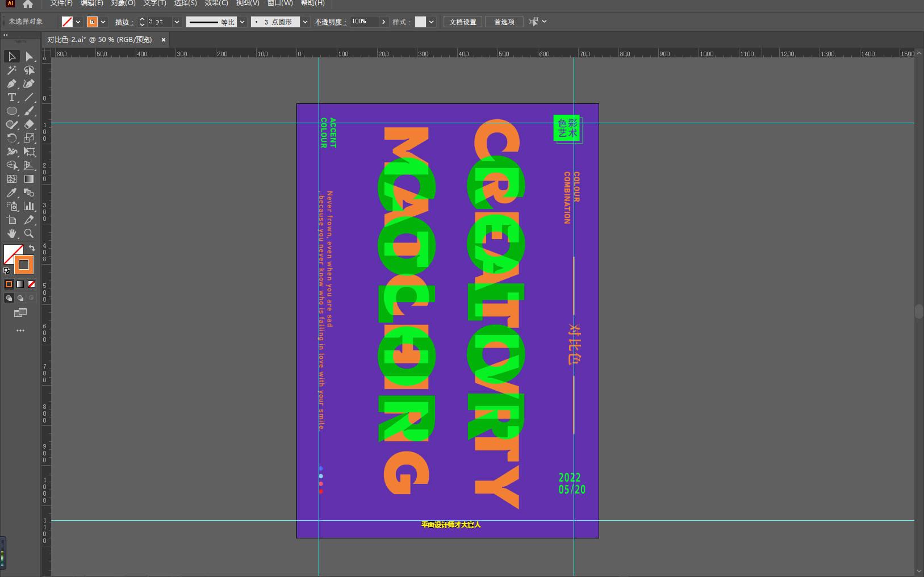Screen dimensions: 924x577
Task: Expand the 3 点圆形 brush dropdown
Action: tap(306, 22)
